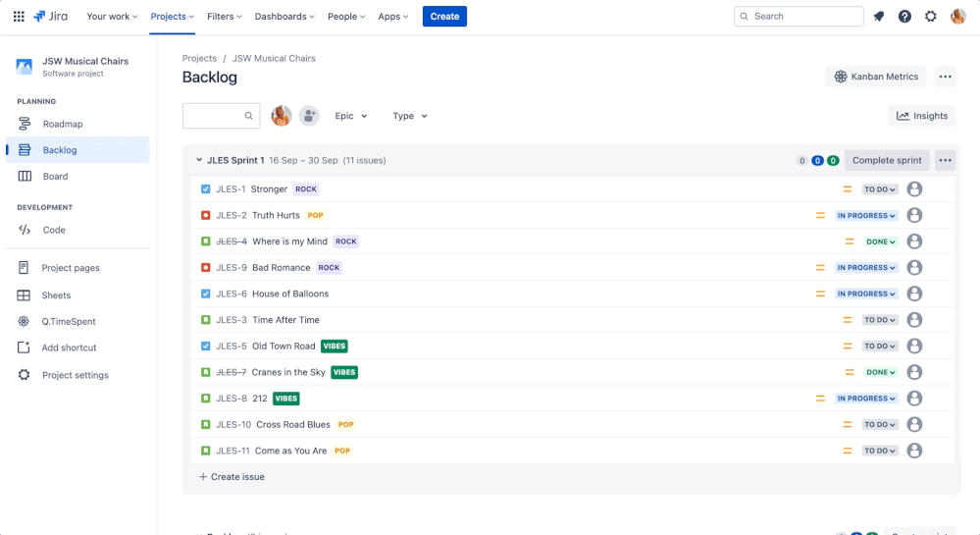Open the Backlog page more options menu
980x535 pixels.
(945, 77)
